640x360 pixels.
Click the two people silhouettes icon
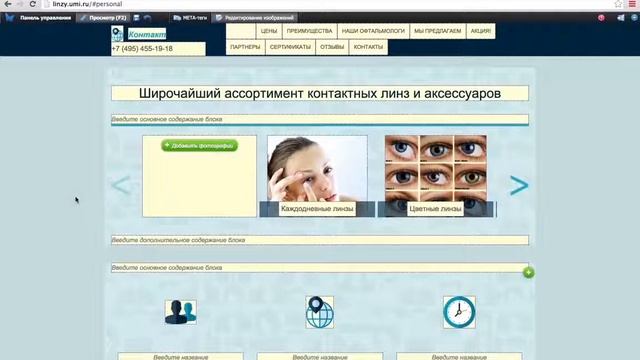coord(181,312)
